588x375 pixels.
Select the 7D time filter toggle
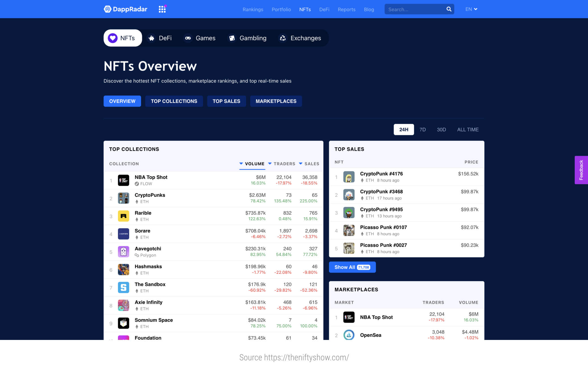pos(423,130)
